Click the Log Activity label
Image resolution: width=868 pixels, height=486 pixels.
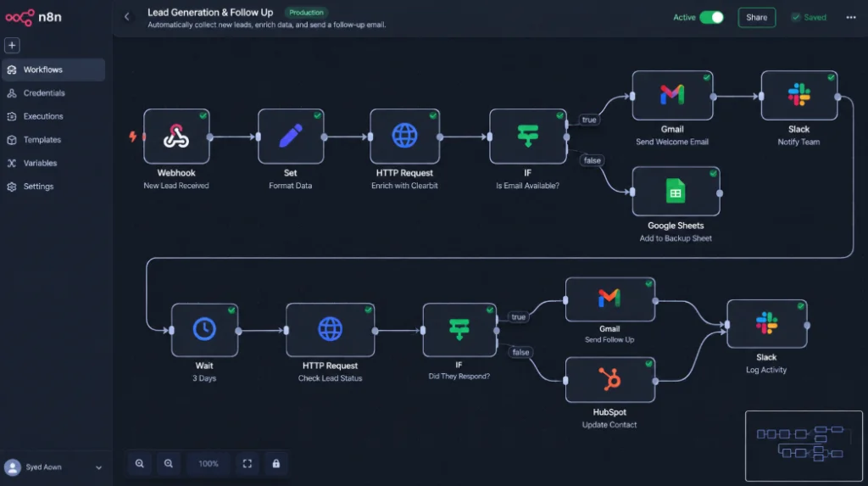pos(766,370)
